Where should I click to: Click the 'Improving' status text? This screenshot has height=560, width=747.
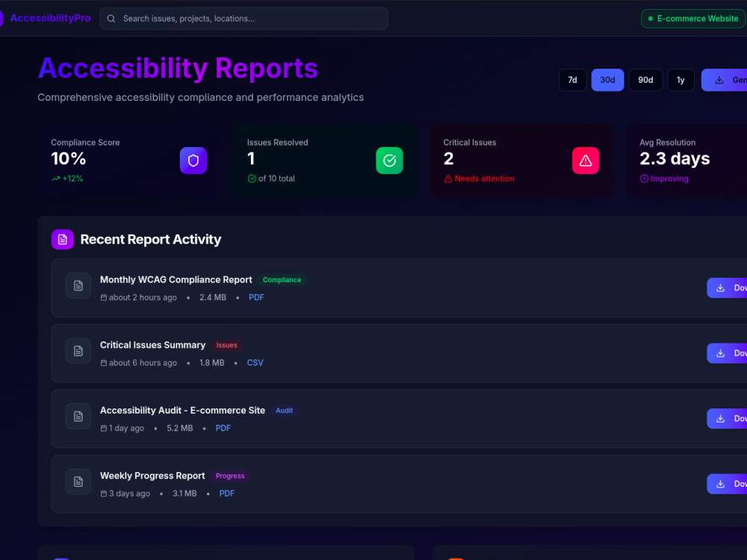tap(669, 178)
